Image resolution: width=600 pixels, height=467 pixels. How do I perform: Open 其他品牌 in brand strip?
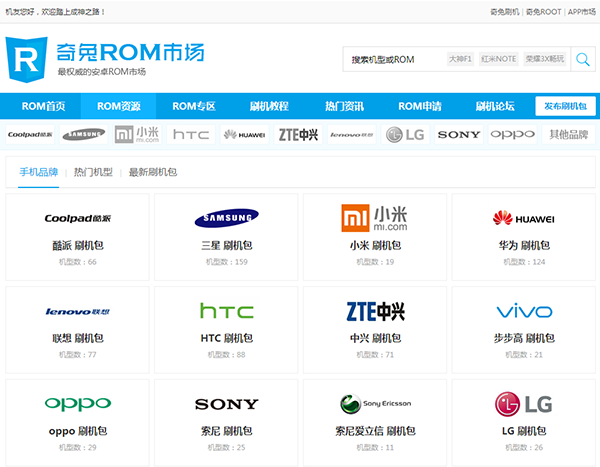(569, 135)
